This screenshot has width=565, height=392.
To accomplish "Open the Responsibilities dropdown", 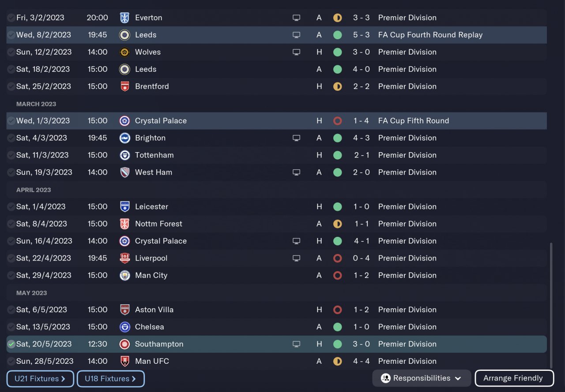I will point(422,378).
